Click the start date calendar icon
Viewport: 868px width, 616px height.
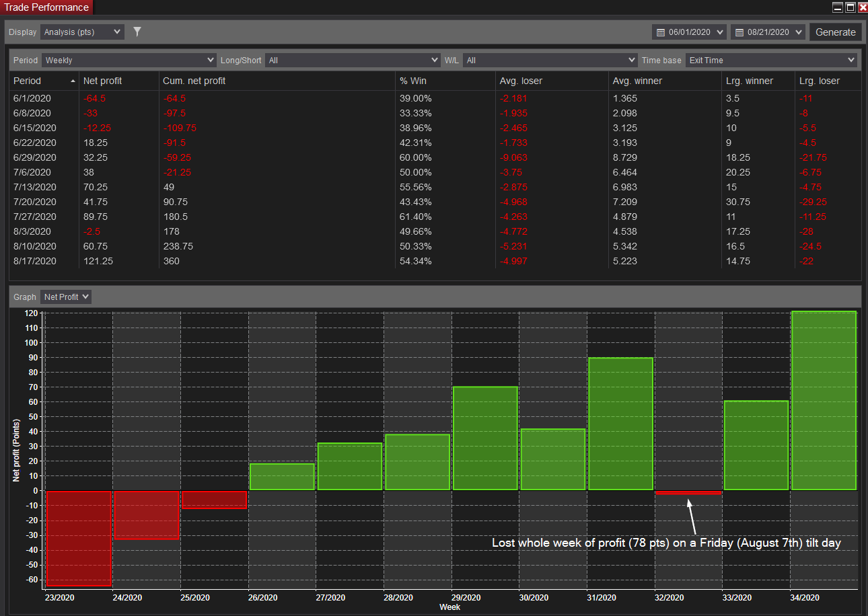click(x=661, y=32)
